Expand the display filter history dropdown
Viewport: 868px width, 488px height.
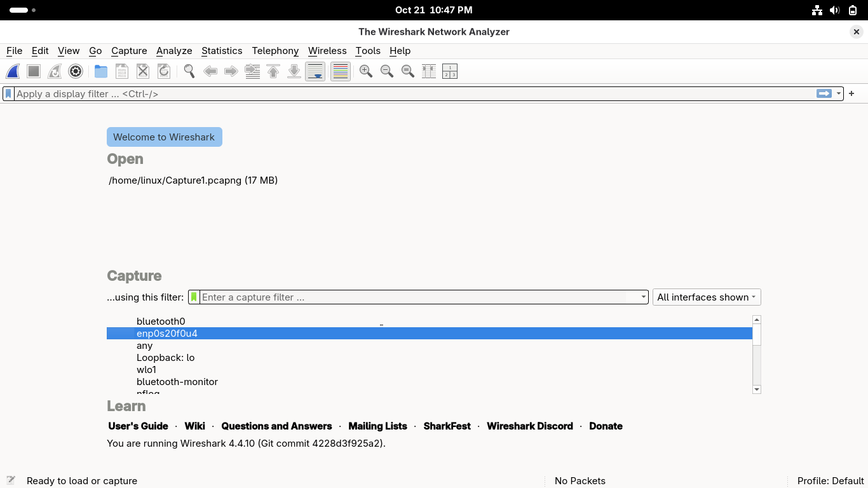pyautogui.click(x=839, y=93)
